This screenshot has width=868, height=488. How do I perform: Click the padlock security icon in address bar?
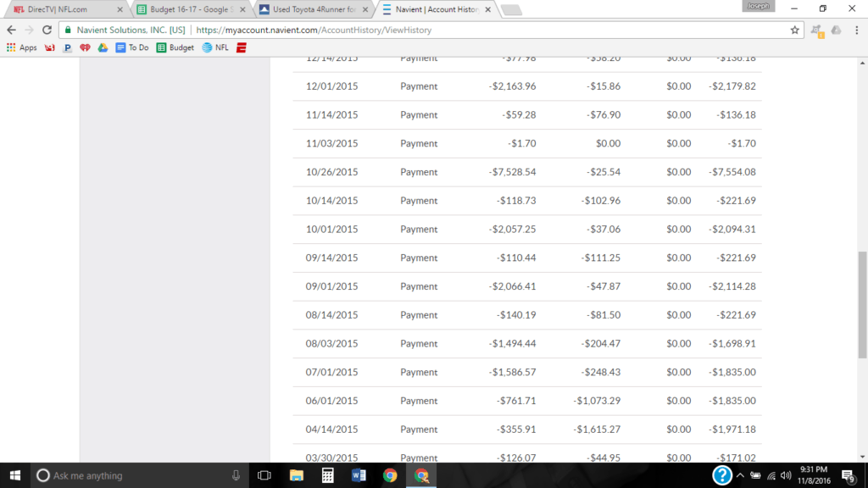coord(66,29)
